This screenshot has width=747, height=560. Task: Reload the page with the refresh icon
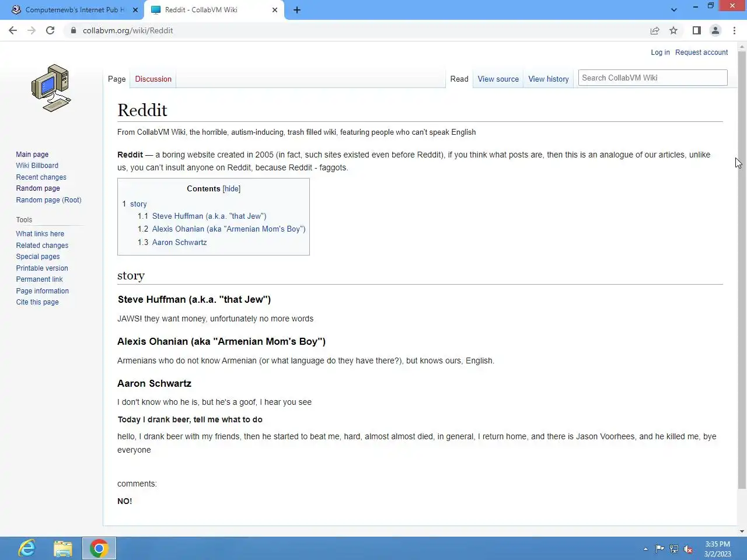coord(50,30)
